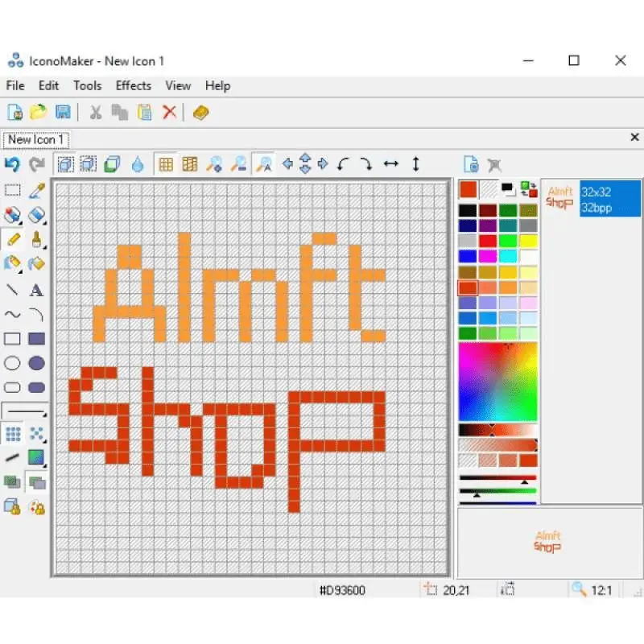Rotate image clockwise
This screenshot has height=644, width=644.
click(x=366, y=164)
